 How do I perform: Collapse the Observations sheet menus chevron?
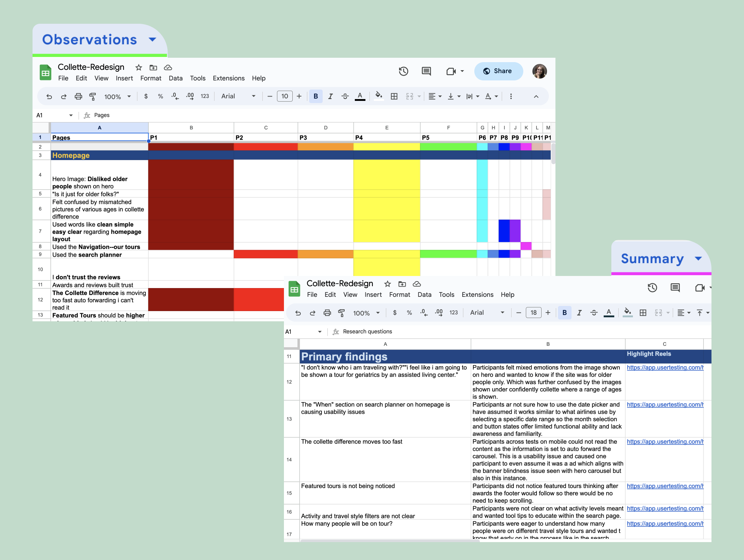tap(536, 97)
